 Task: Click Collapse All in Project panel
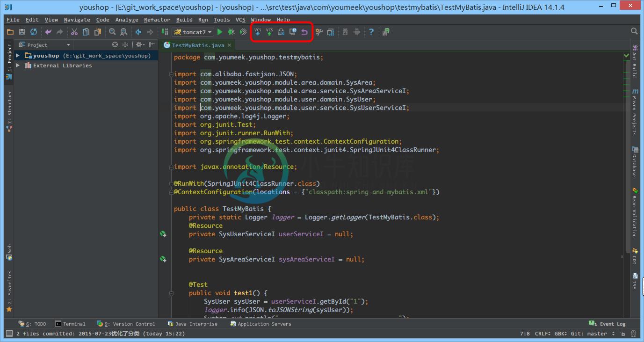(x=125, y=45)
